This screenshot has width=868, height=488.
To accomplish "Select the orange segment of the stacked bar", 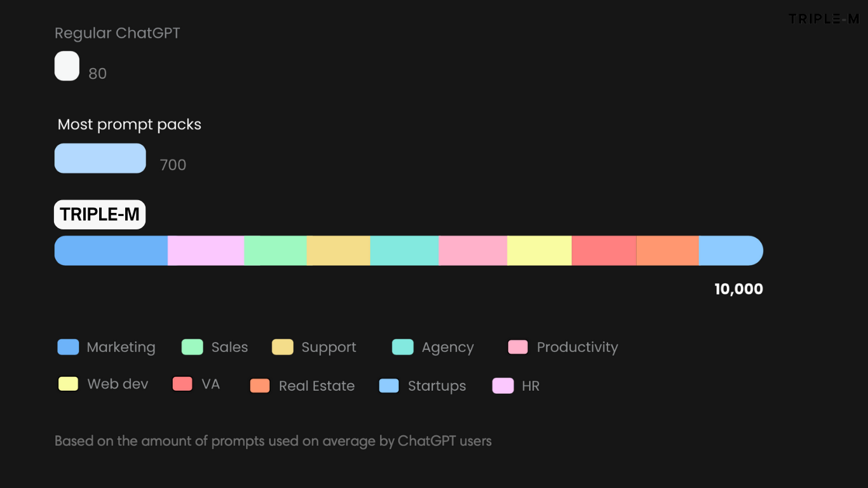I will click(667, 250).
